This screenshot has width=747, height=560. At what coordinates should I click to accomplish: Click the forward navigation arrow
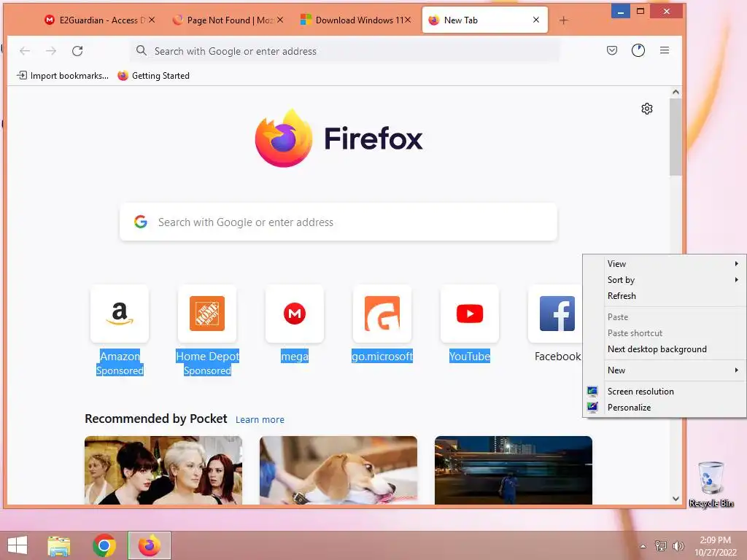51,51
